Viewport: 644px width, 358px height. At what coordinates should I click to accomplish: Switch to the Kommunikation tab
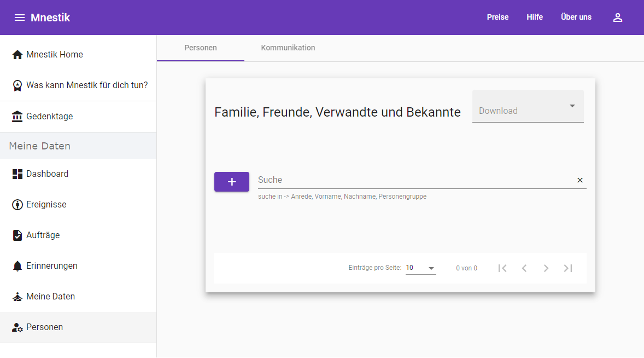[x=288, y=48]
